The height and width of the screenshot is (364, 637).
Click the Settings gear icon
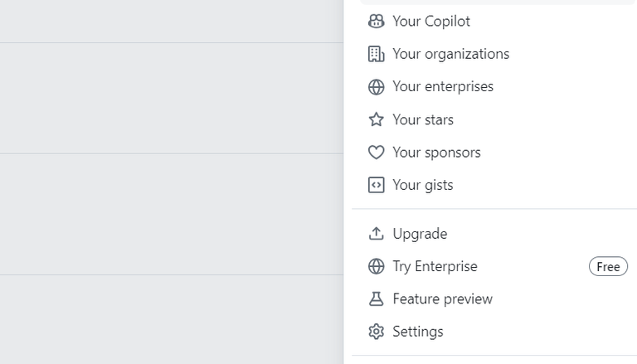(376, 332)
